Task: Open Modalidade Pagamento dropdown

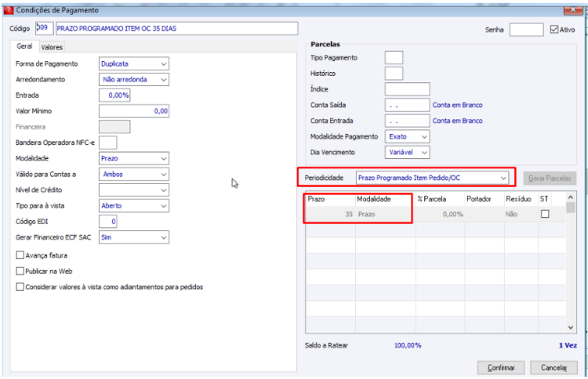Action: (407, 137)
